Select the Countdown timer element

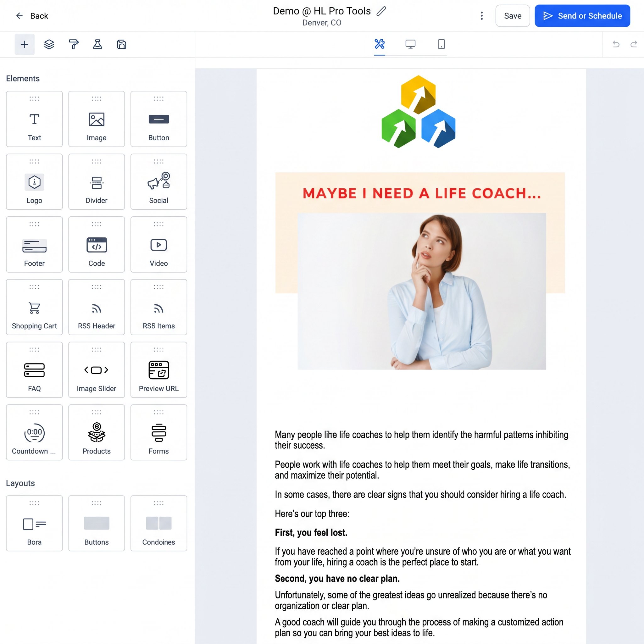(x=34, y=432)
